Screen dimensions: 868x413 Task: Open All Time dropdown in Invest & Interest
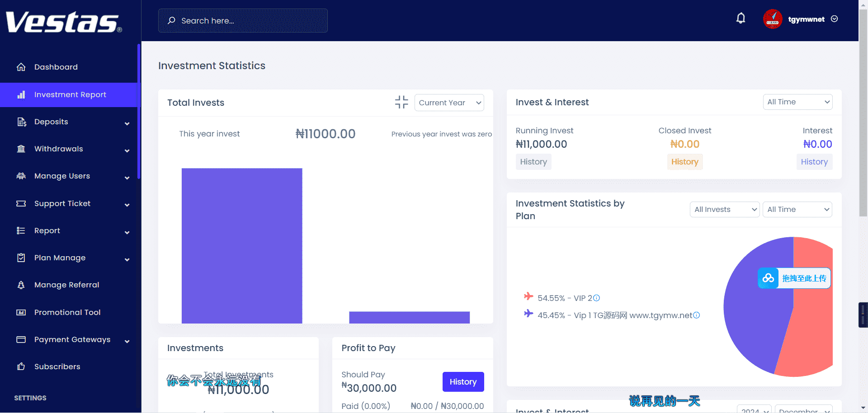[797, 102]
